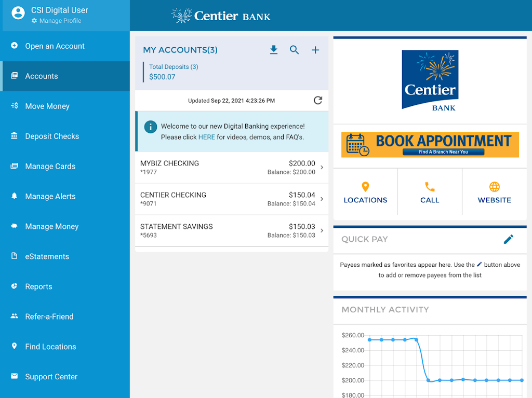Select STATEMENT SAVINGS *5693 row

pos(232,230)
